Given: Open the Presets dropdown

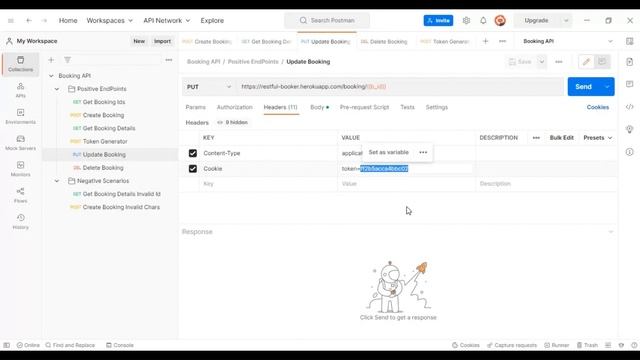Looking at the screenshot, I should point(598,138).
